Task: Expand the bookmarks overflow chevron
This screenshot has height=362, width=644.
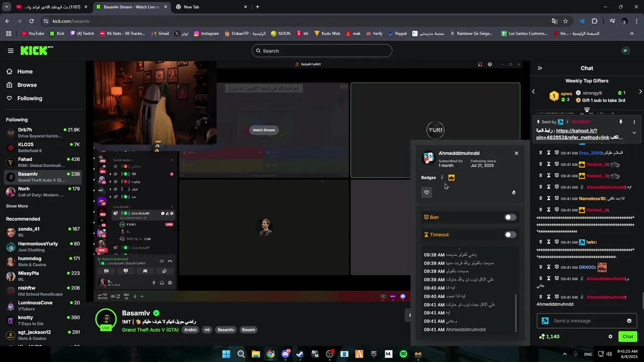Action: 632,34
